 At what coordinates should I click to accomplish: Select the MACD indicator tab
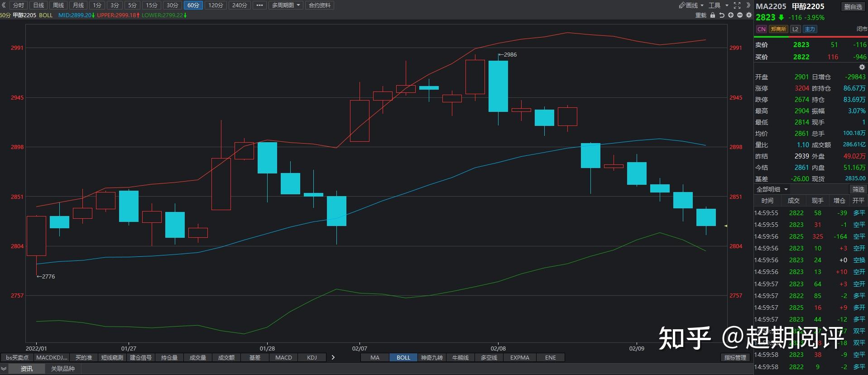point(283,358)
